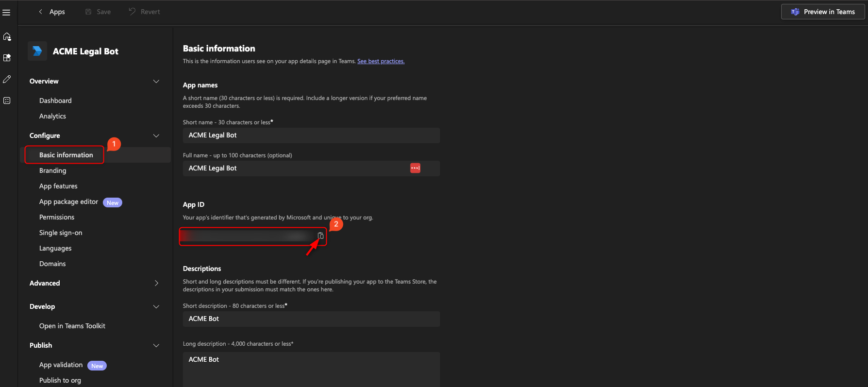868x387 pixels.
Task: Click Preview in Teams button
Action: coord(823,12)
